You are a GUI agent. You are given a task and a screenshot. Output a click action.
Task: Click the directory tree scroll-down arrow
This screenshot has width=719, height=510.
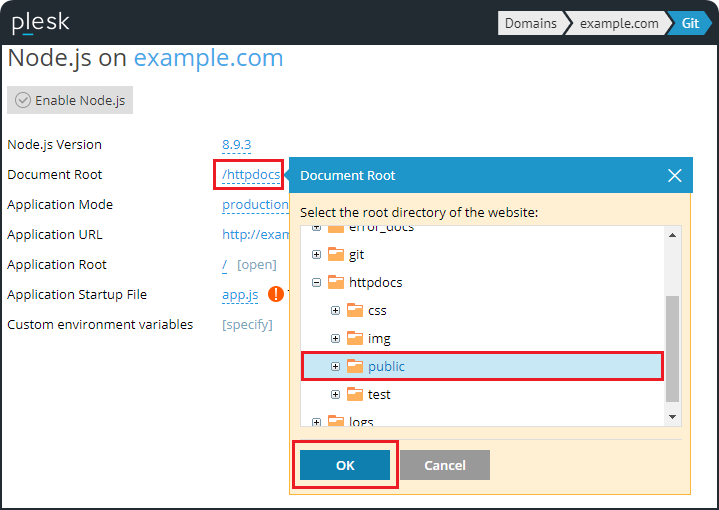coord(672,416)
